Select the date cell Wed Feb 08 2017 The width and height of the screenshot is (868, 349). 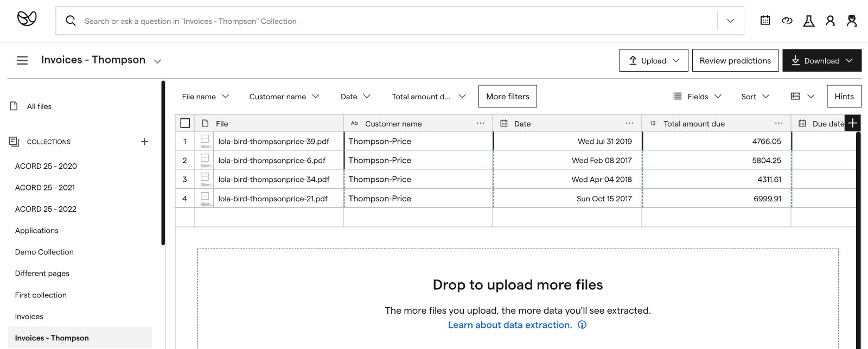(567, 160)
